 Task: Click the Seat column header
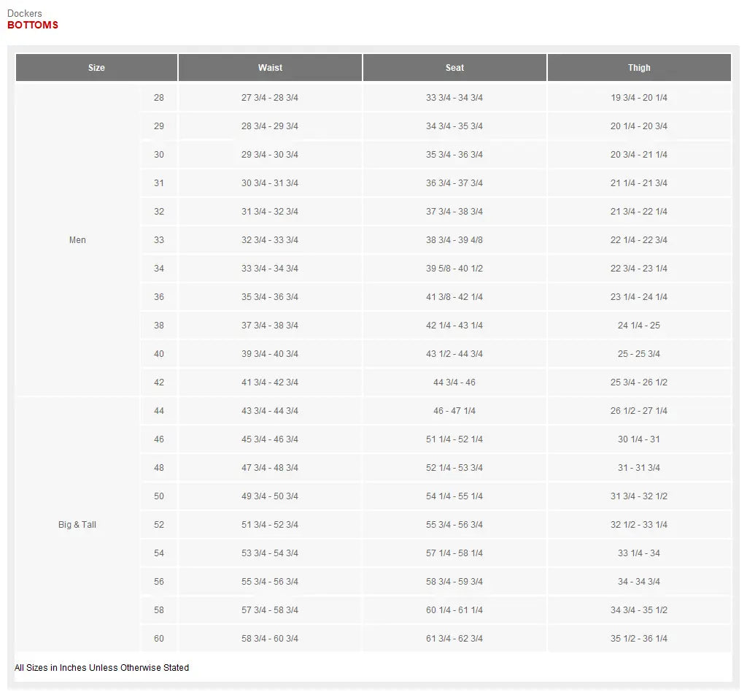(454, 68)
